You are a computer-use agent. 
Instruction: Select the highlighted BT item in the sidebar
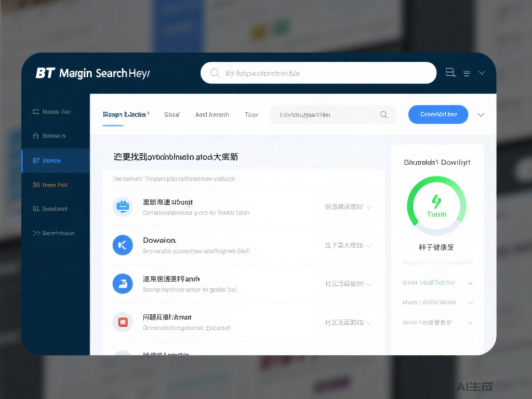coord(55,161)
